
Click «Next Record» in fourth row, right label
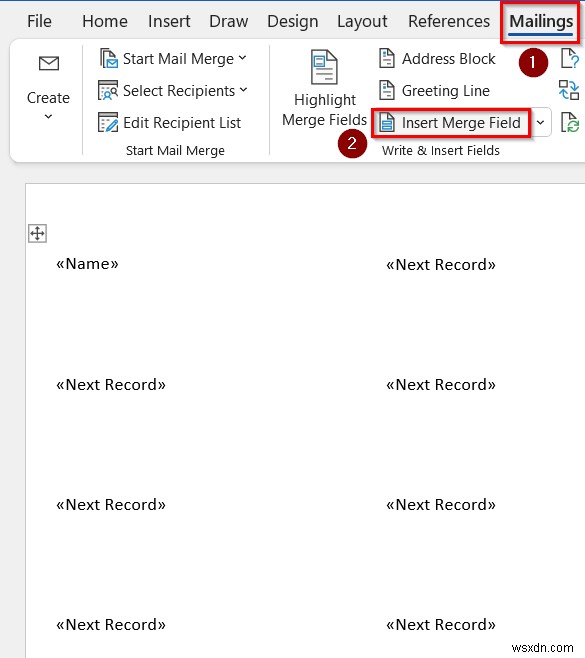tap(441, 625)
